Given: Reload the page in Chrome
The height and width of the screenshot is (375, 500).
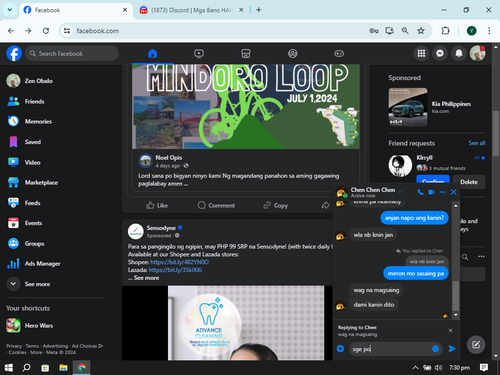Looking at the screenshot, I should (x=46, y=31).
